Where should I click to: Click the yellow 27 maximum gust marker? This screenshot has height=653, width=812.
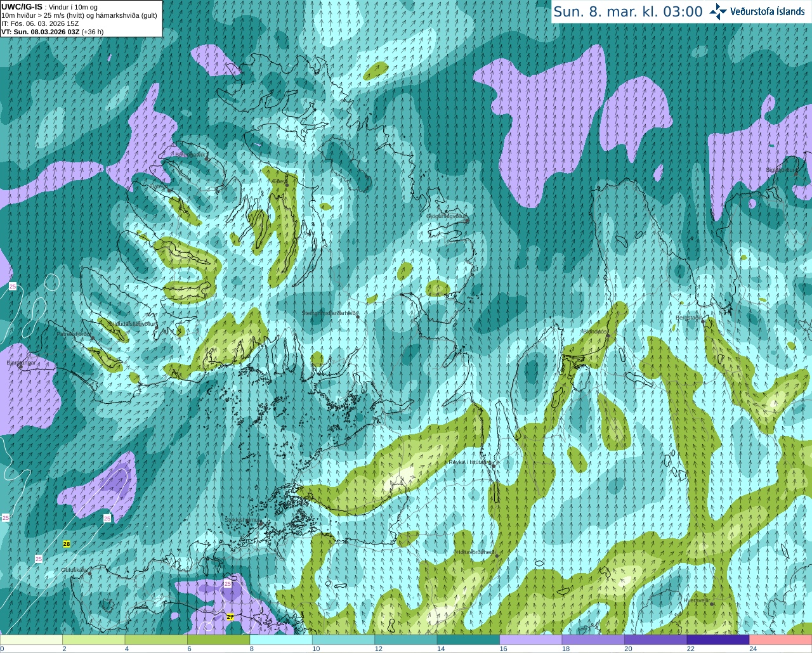(231, 617)
